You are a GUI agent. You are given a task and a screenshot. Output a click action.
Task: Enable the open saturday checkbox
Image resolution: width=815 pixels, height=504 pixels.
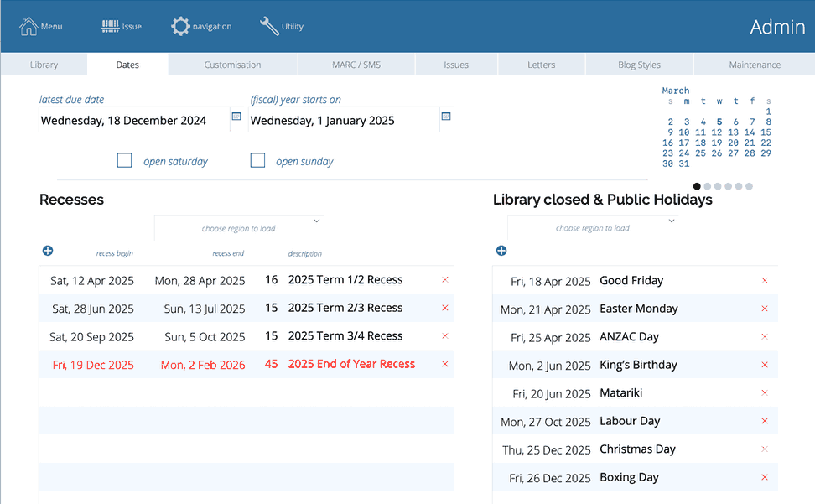[x=124, y=160]
